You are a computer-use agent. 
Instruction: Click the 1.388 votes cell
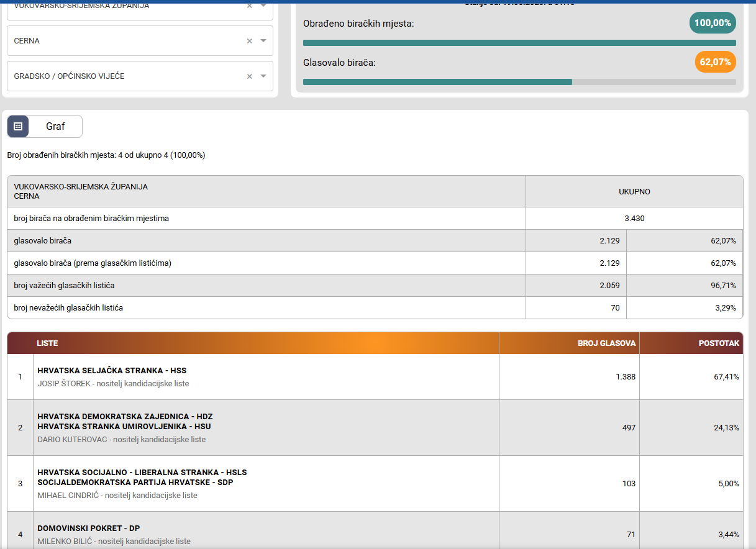[x=569, y=377]
